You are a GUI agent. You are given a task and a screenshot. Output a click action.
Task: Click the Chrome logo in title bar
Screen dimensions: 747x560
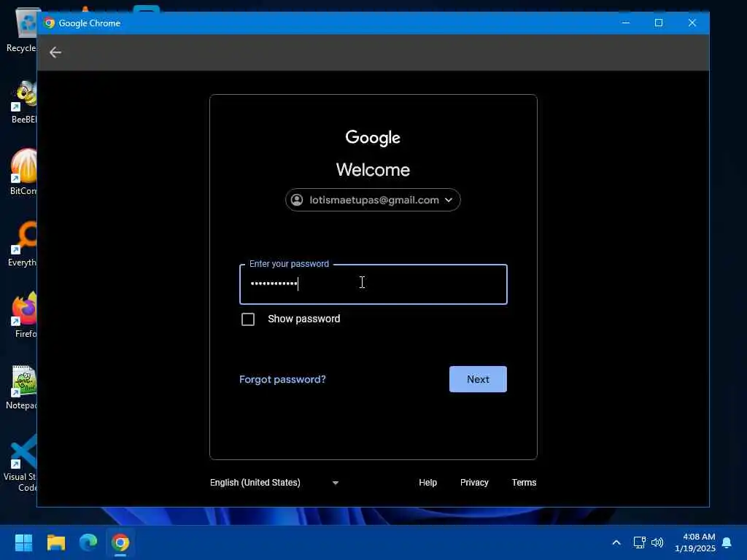[x=49, y=23]
